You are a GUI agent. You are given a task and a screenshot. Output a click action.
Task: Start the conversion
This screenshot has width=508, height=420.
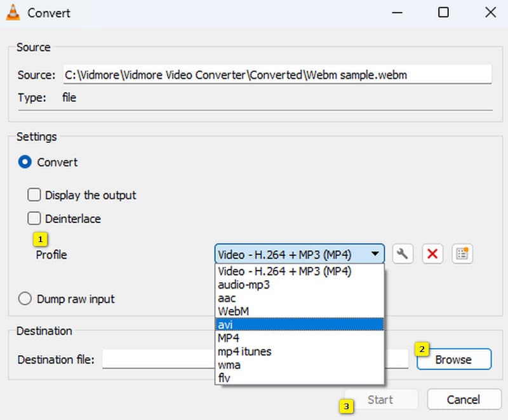(381, 399)
